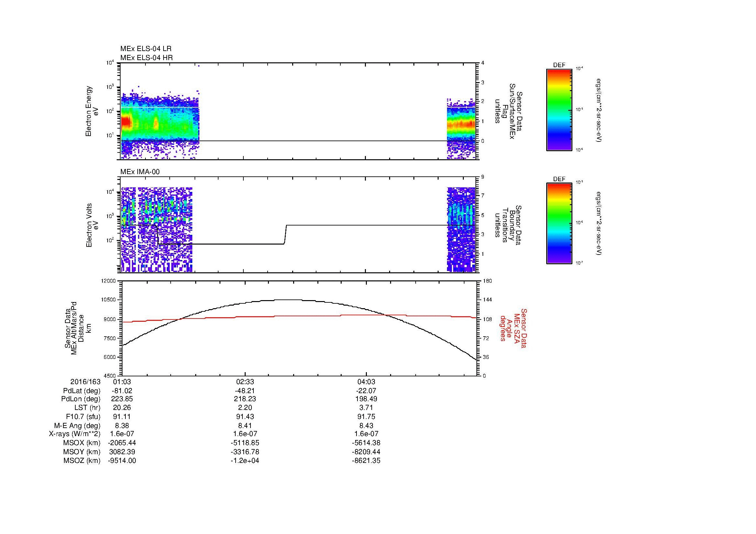Click the lower colorbar units label

coord(599,224)
